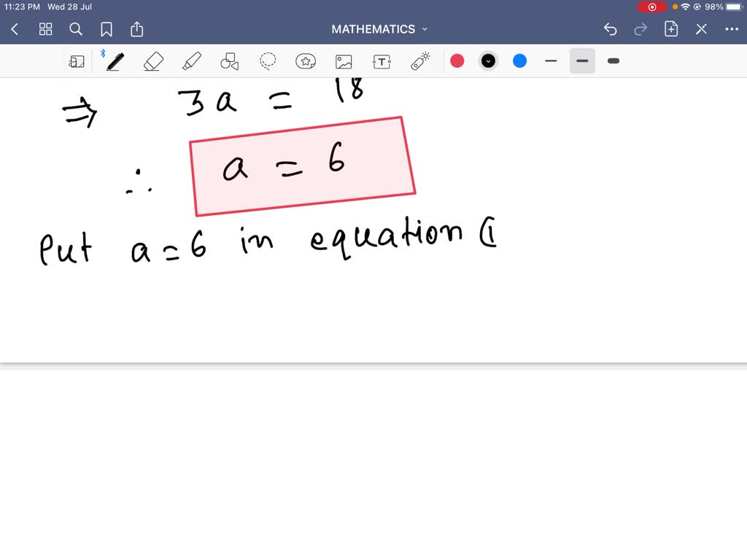
Task: Insert an image with the photo tool
Action: pos(344,61)
